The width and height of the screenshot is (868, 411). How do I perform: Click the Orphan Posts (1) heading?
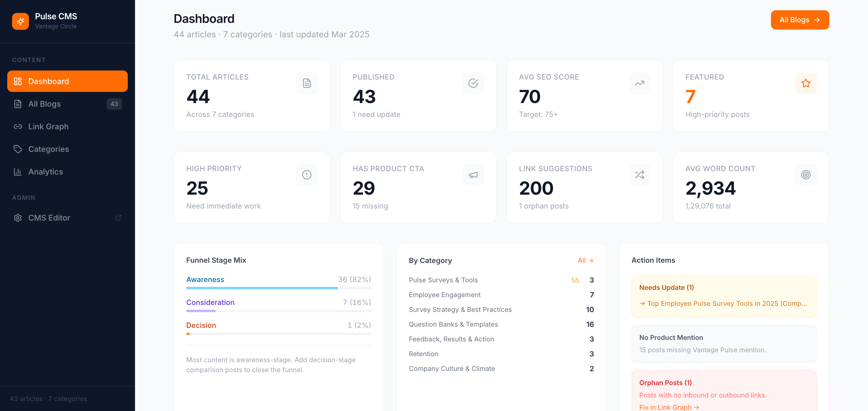665,383
